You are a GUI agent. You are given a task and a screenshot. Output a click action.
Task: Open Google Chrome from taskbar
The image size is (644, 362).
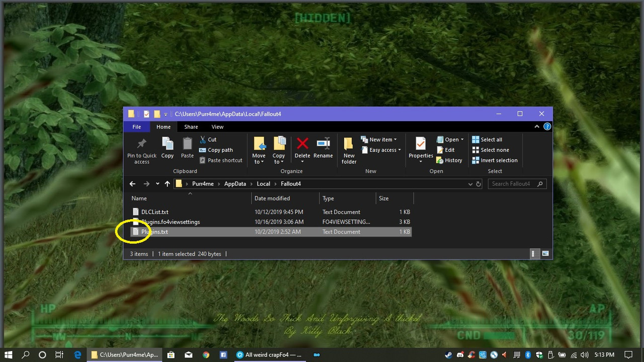pyautogui.click(x=206, y=355)
